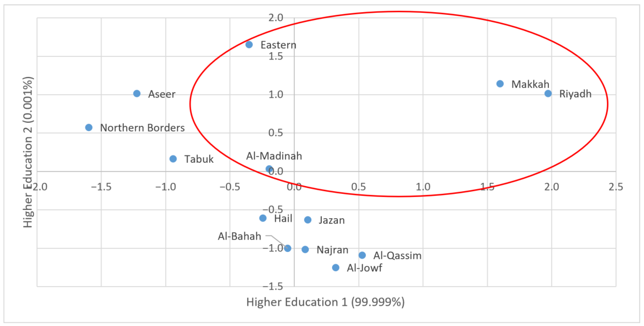
Task: Select the Hail data point
Action: (263, 218)
